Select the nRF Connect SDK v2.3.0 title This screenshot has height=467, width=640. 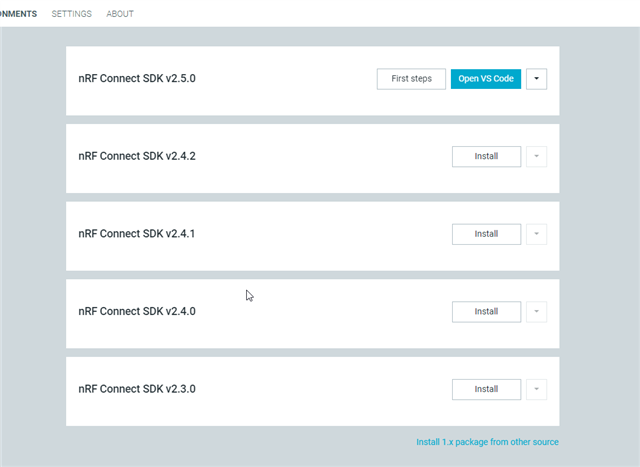(x=137, y=389)
